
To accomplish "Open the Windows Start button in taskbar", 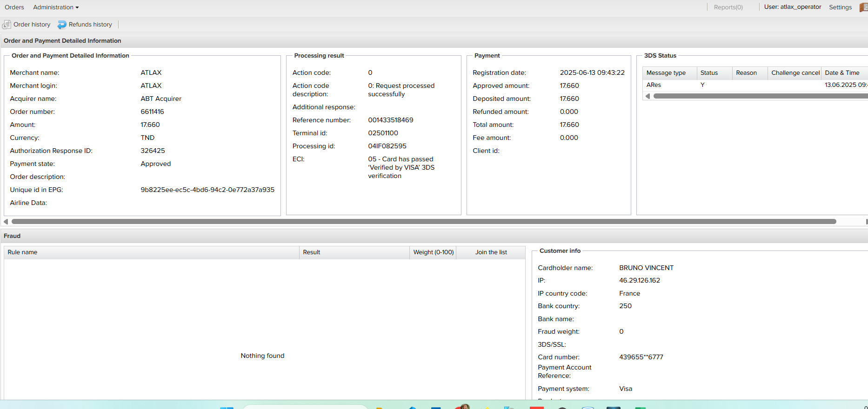I will tap(227, 407).
